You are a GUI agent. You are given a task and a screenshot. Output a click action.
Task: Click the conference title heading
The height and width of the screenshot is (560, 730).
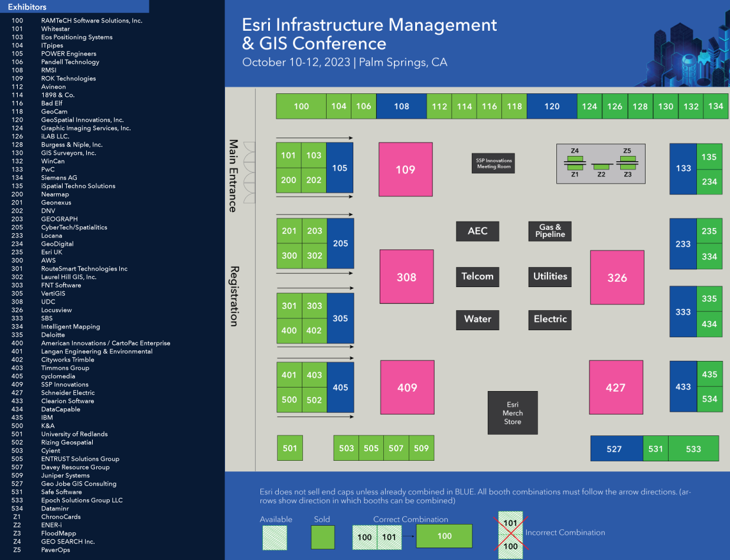[370, 34]
